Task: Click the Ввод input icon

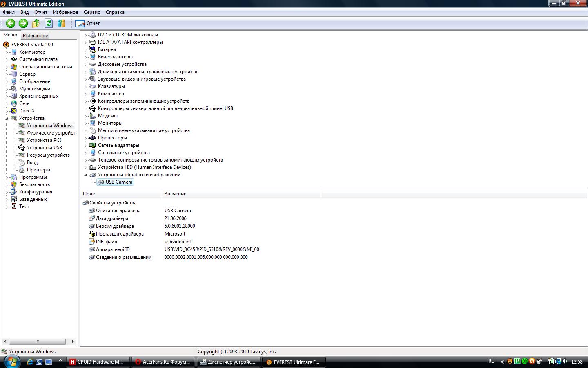Action: pyautogui.click(x=22, y=162)
